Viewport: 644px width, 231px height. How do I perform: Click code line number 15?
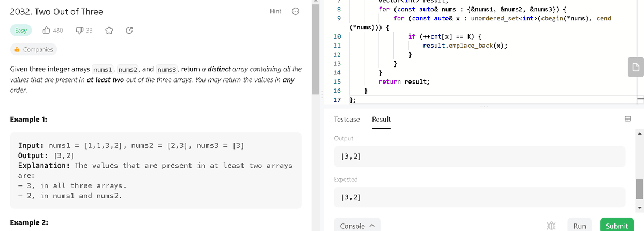pyautogui.click(x=337, y=81)
